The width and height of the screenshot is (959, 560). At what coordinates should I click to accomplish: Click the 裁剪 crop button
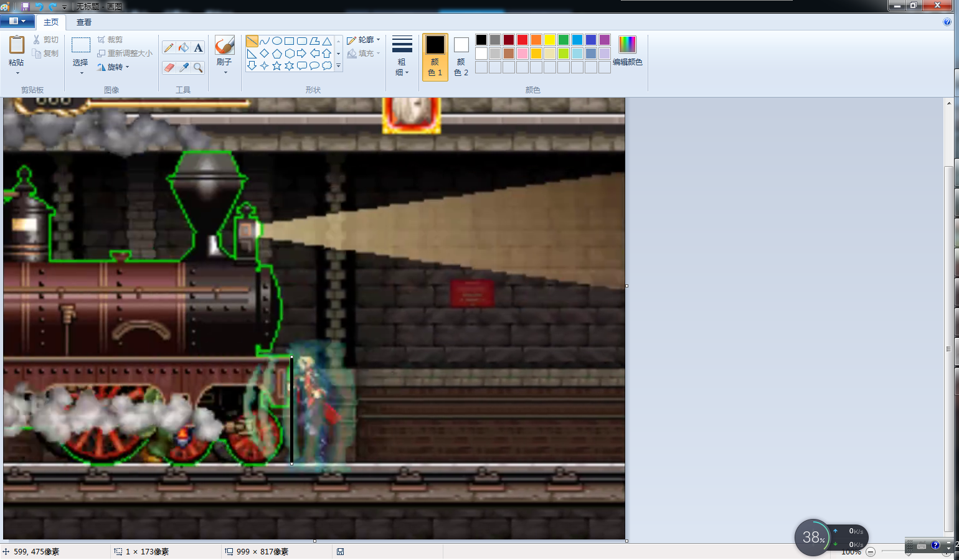pyautogui.click(x=110, y=40)
